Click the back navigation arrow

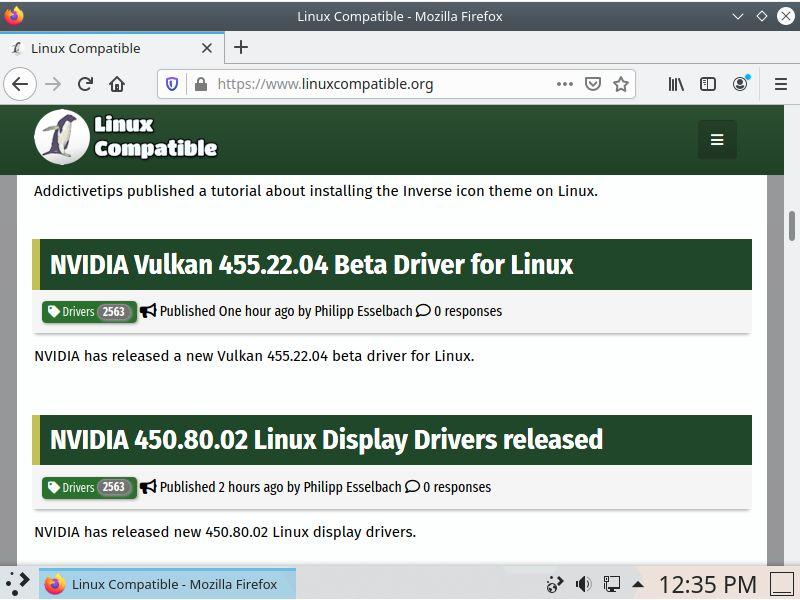[x=20, y=84]
